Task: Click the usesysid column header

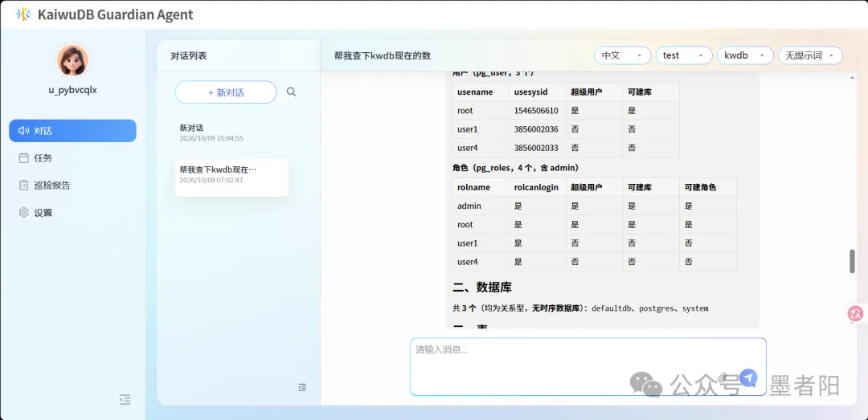Action: [x=538, y=92]
